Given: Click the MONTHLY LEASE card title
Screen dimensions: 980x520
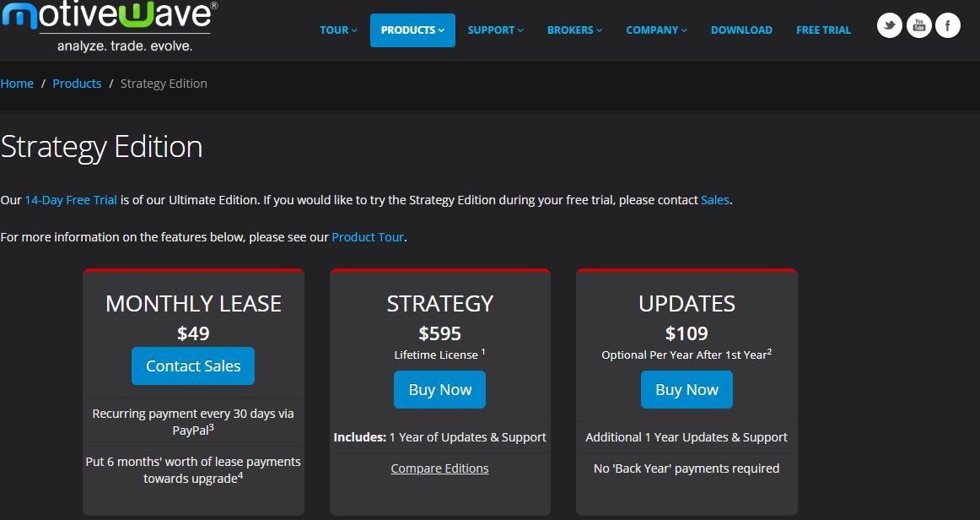Looking at the screenshot, I should [x=193, y=304].
